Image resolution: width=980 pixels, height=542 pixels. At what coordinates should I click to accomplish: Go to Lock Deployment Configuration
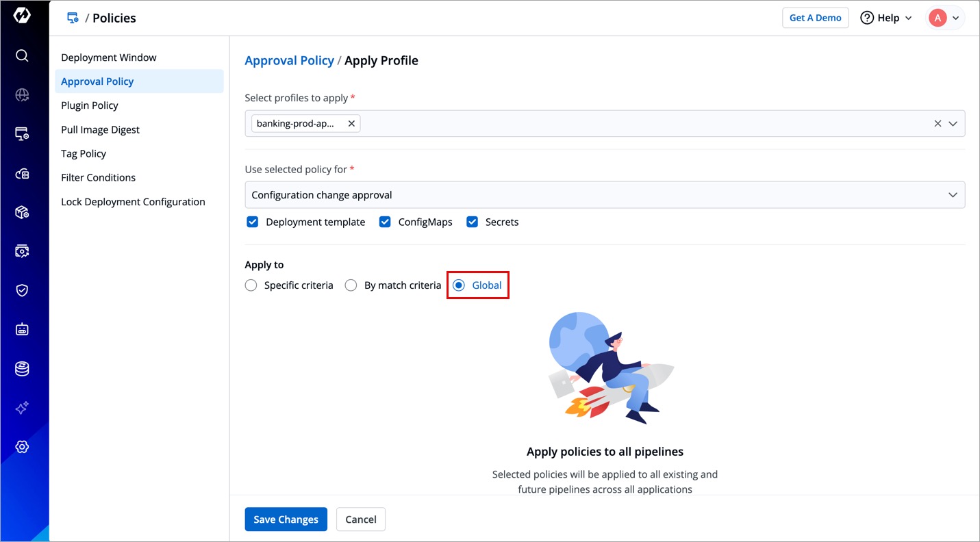tap(133, 202)
